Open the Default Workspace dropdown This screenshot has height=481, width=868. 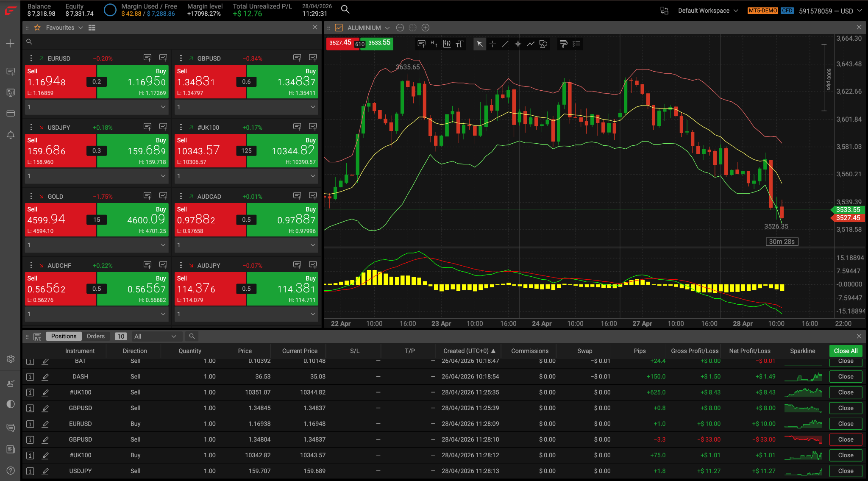[708, 11]
